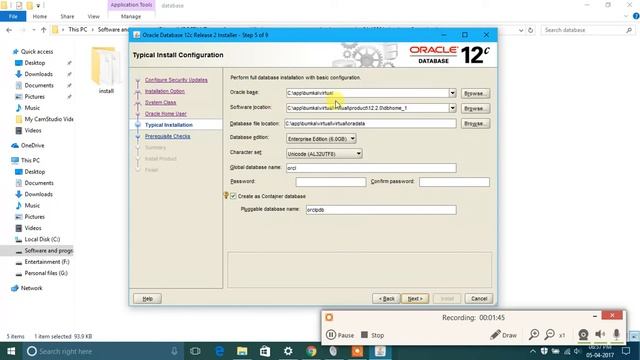This screenshot has width=640, height=360.
Task: Focus the Database file location field
Action: click(370, 123)
